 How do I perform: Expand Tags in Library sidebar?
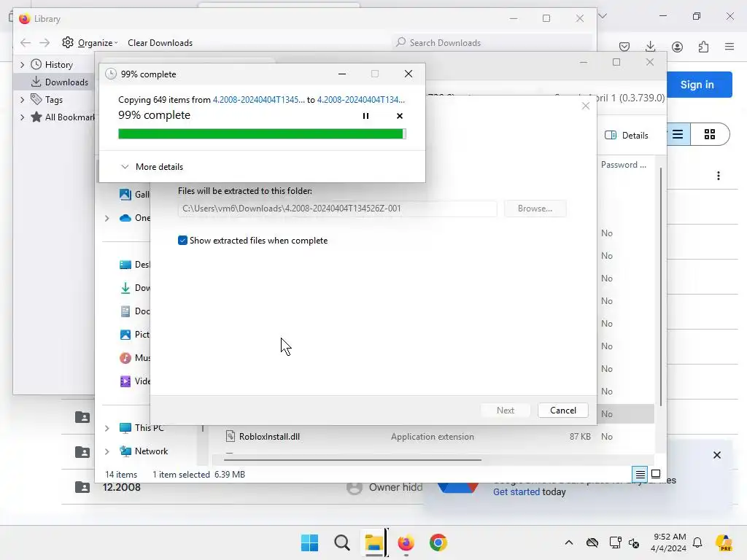tap(23, 99)
